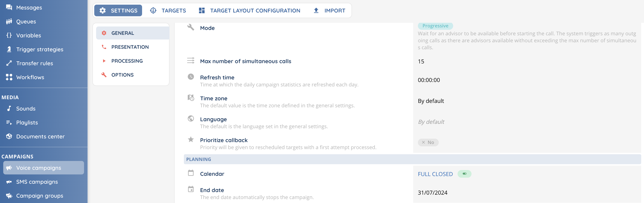
Task: Toggle the Prioritize callback No switch
Action: tap(428, 143)
